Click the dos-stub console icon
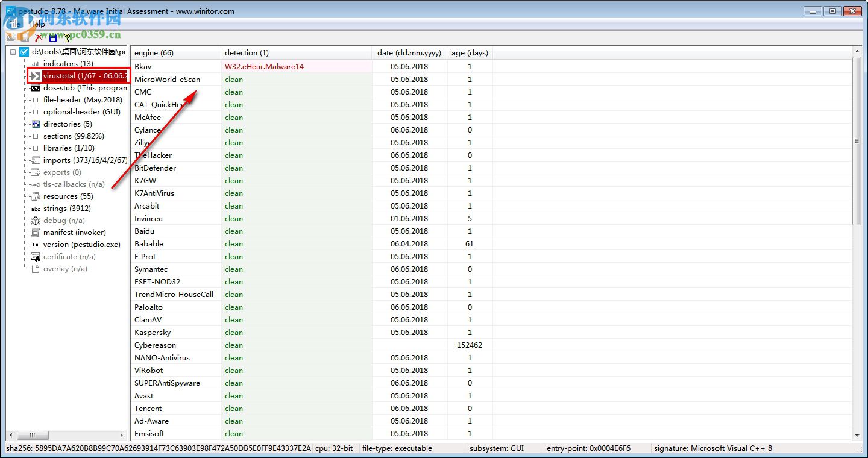Screen dimensions: 868x458 pos(36,88)
